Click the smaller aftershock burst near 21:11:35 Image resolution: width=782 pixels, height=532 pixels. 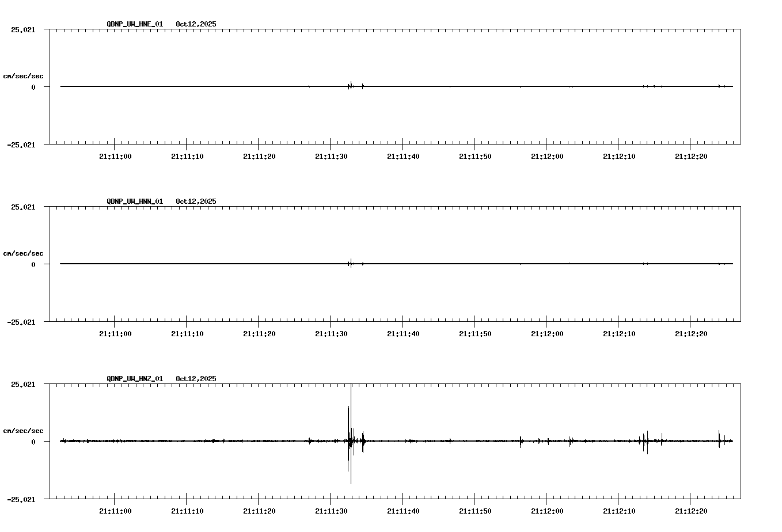(x=363, y=440)
